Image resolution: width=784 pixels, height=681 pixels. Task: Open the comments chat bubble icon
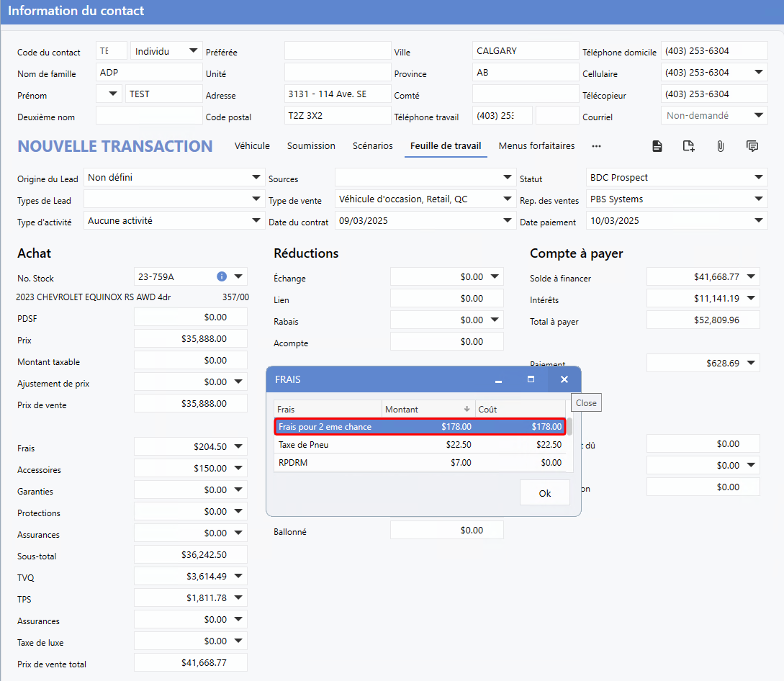752,146
